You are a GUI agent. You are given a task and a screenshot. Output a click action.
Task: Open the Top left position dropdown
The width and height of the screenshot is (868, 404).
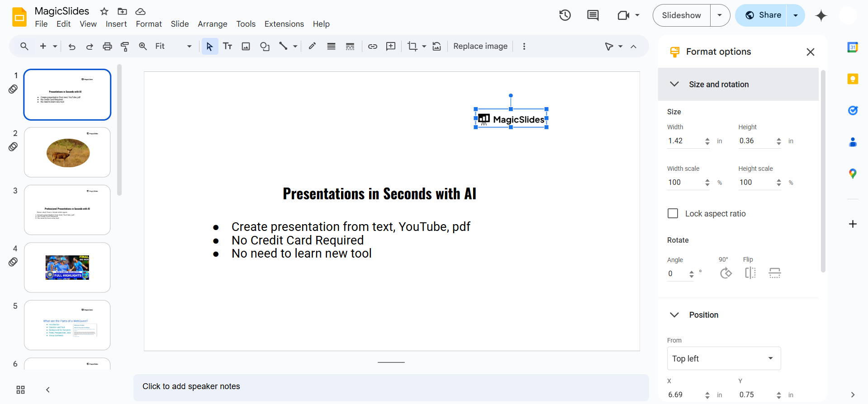coord(724,358)
